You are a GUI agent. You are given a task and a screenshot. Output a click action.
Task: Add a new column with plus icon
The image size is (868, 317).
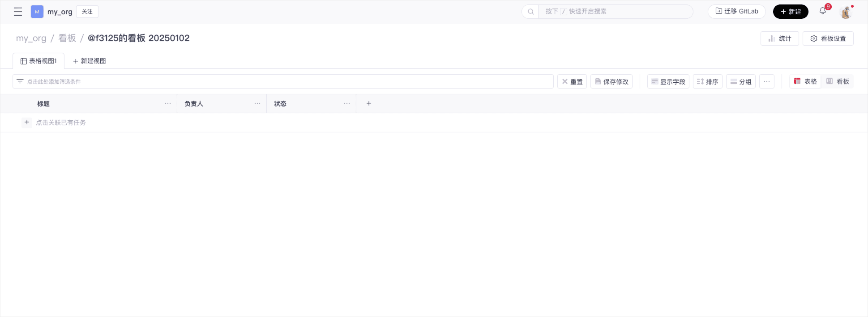(369, 103)
